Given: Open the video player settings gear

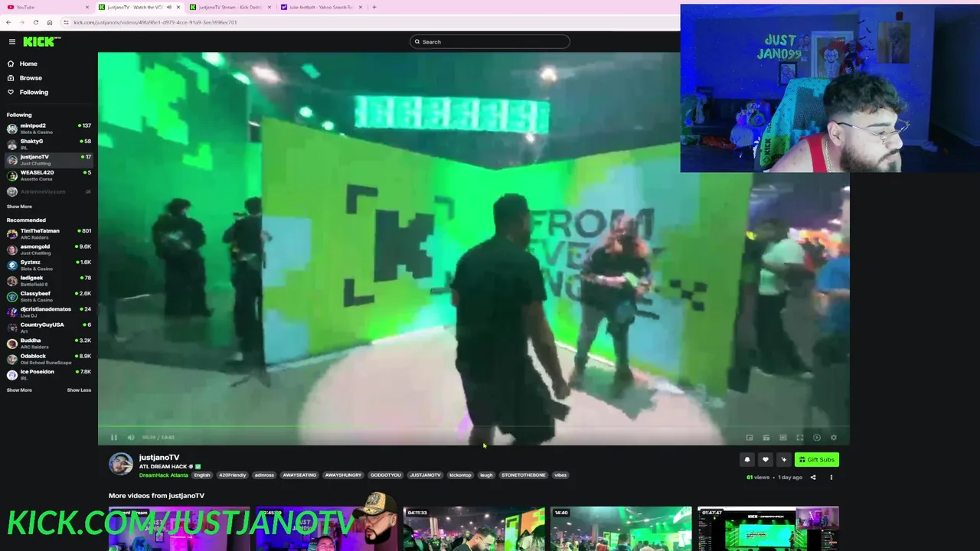Looking at the screenshot, I should [834, 438].
